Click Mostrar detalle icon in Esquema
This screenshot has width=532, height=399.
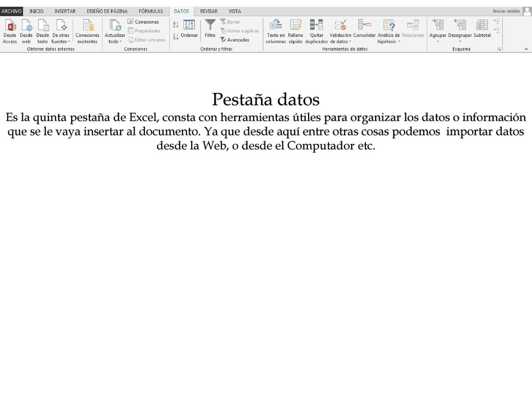click(x=496, y=21)
